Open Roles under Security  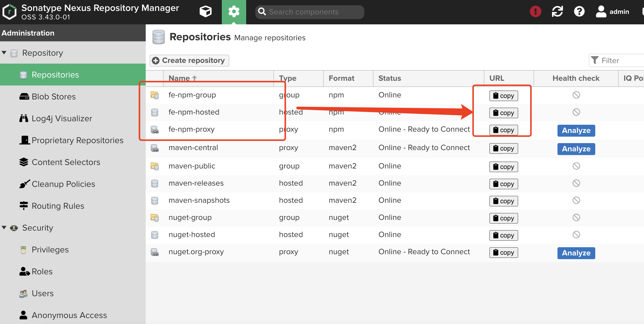tap(73, 271)
